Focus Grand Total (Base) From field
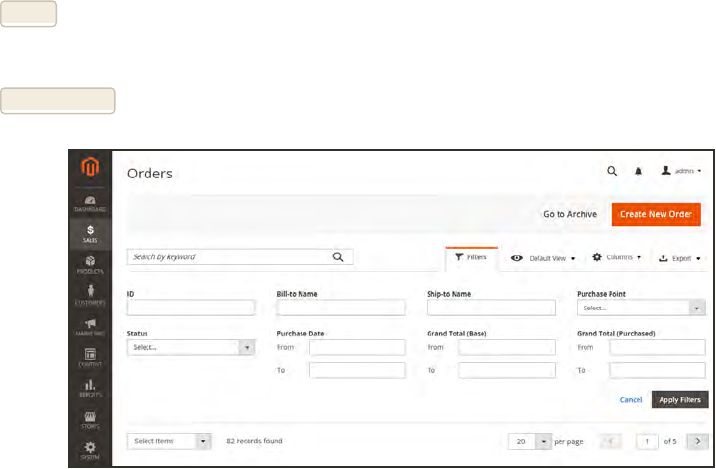The image size is (716, 469). pos(507,347)
